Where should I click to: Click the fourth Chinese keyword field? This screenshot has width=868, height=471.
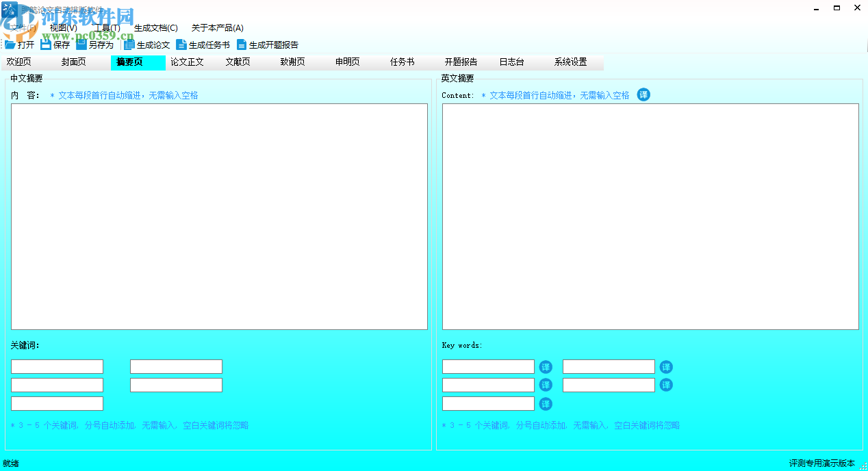(176, 385)
